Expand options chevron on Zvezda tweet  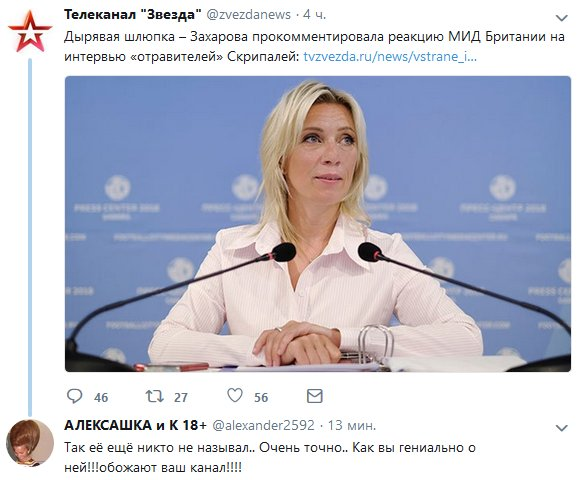click(x=562, y=17)
